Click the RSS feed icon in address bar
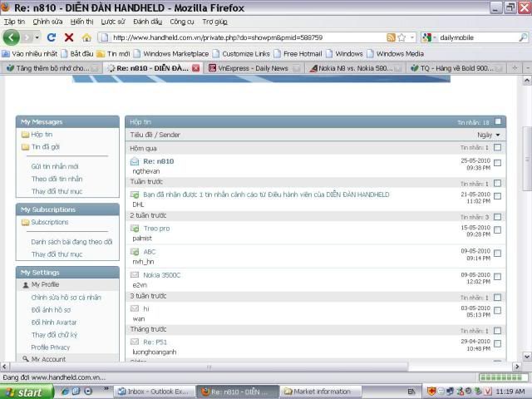 391,37
